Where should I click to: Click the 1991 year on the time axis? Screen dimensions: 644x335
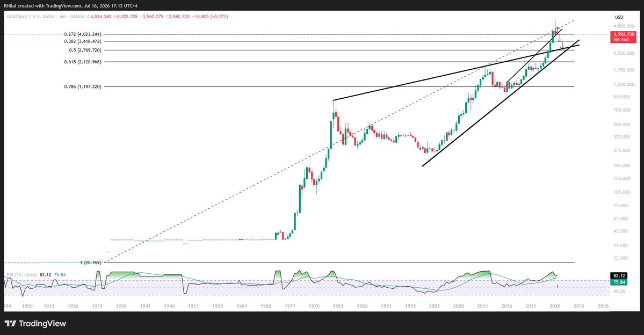click(386, 306)
